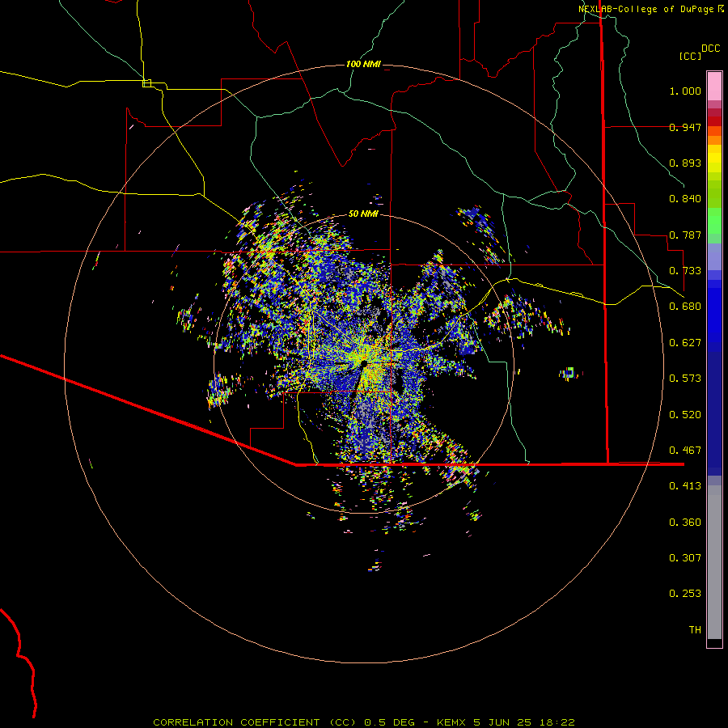Pick the gray color bar segment

(714, 562)
